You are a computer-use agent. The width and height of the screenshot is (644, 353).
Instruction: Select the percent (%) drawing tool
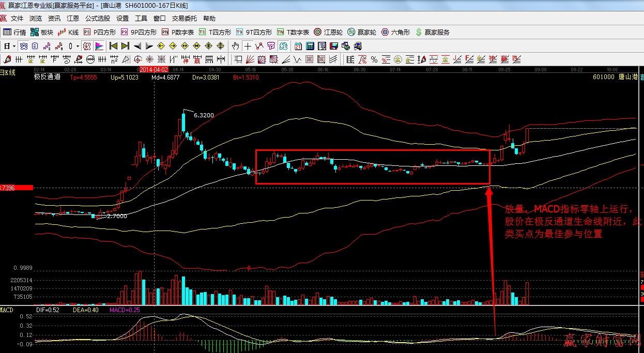[374, 59]
